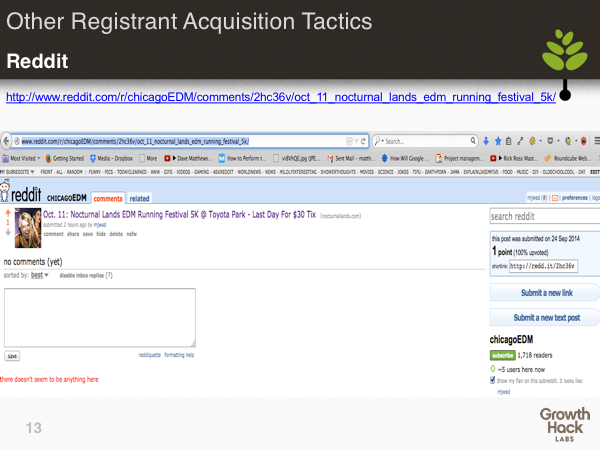Open dropdown arrow next to green bug extension

(540, 141)
